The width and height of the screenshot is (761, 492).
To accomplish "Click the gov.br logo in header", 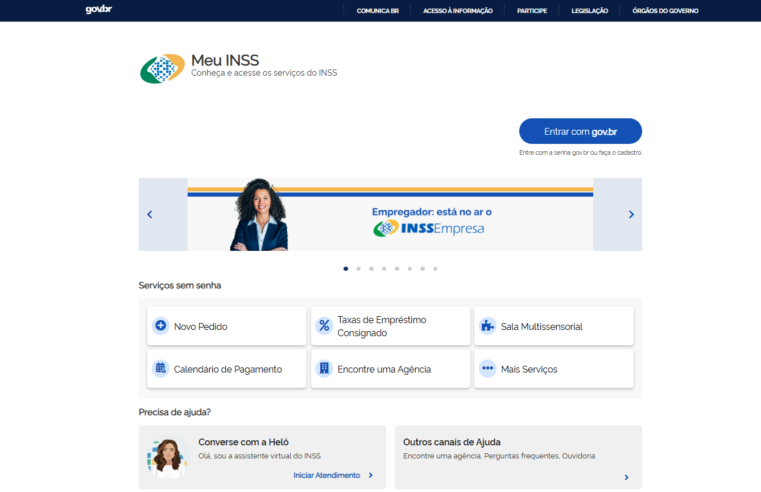I will pyautogui.click(x=99, y=9).
